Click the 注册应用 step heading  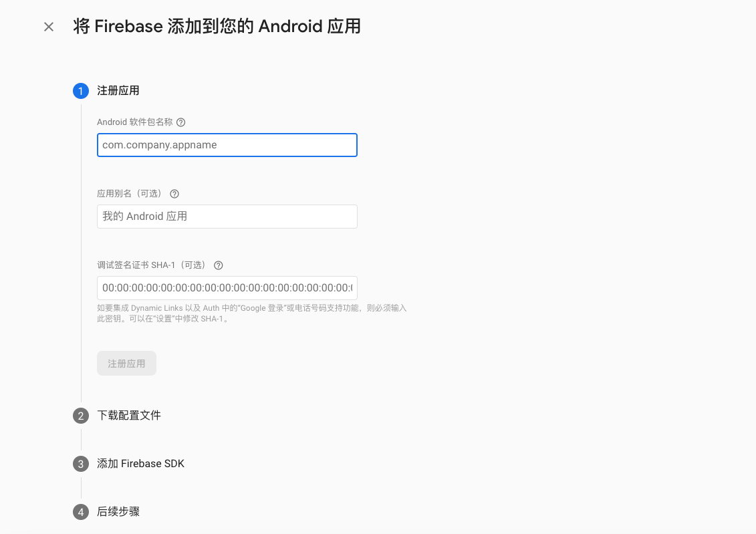pos(118,91)
